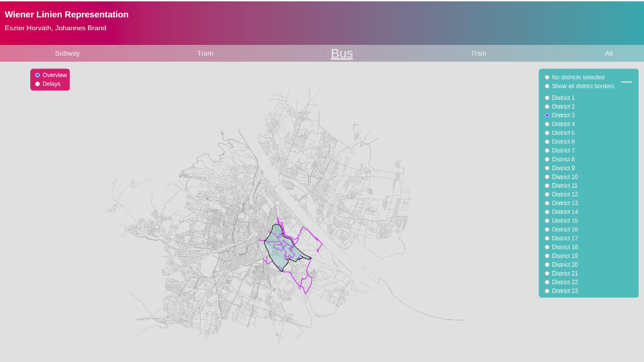Viewport: 644px width, 362px height.
Task: Select the Delays radio option
Action: (38, 84)
